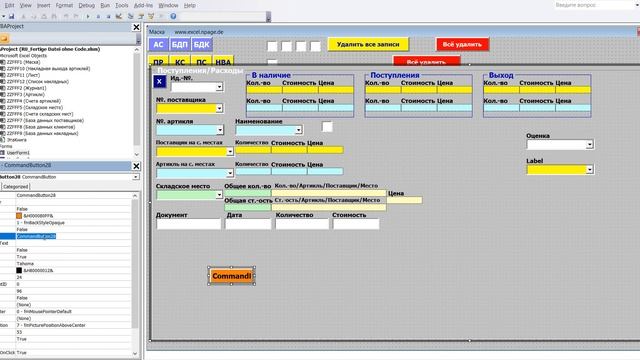
Task: Open the Поставщик на с. местах dropdown
Action: 230,151
